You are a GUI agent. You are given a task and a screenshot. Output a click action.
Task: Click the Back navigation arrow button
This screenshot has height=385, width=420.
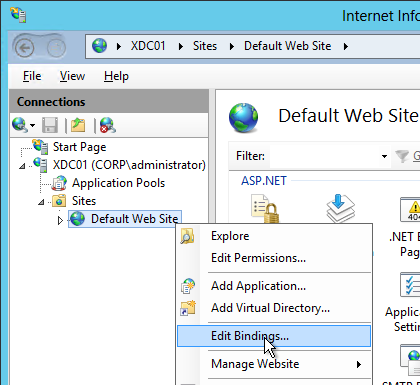(24, 48)
